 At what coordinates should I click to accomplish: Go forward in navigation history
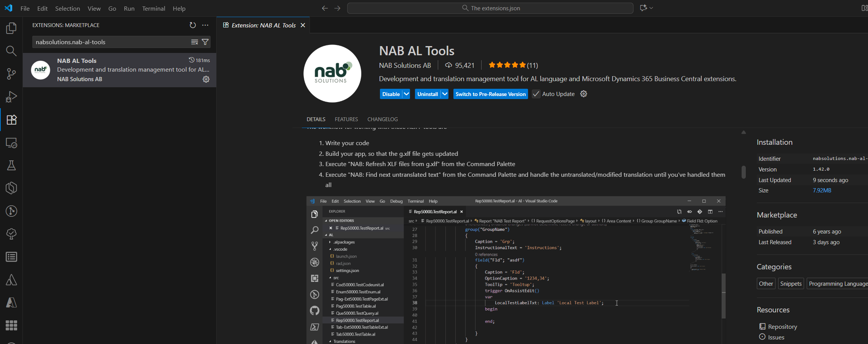337,8
